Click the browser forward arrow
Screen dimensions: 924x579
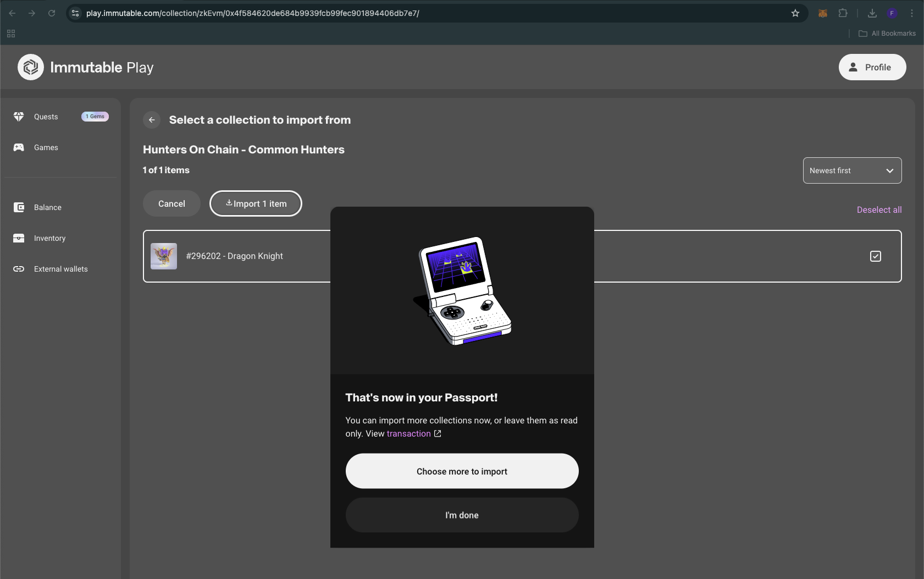click(x=32, y=13)
